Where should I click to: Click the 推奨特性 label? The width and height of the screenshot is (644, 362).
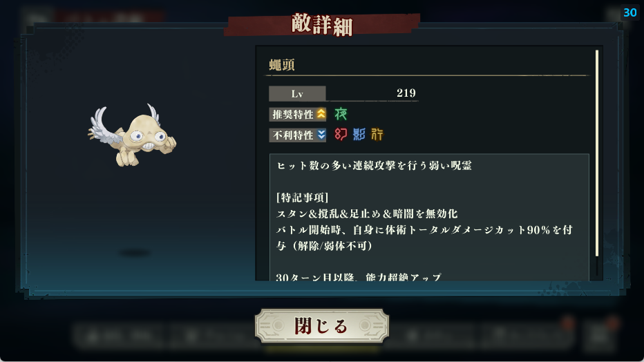click(x=293, y=115)
